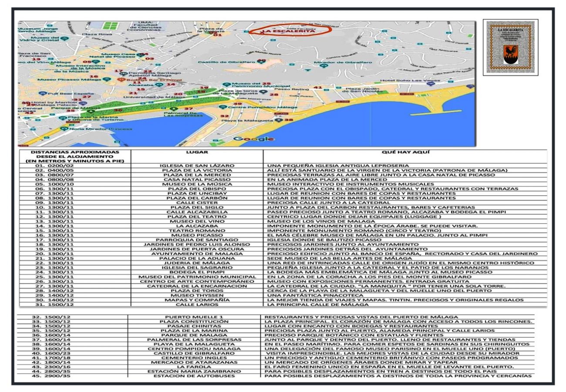Click the TEATRO ROMANO cell
Image resolution: width=566 pixels, height=392 pixels.
pos(197,230)
